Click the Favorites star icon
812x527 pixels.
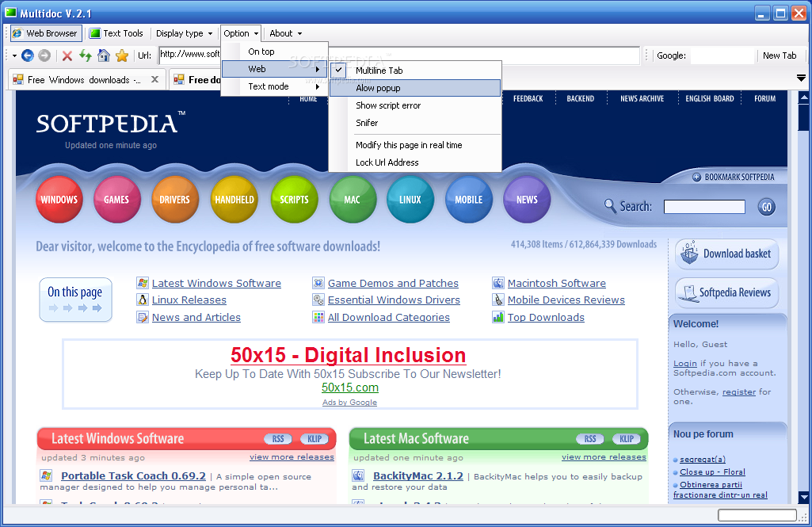coord(122,55)
